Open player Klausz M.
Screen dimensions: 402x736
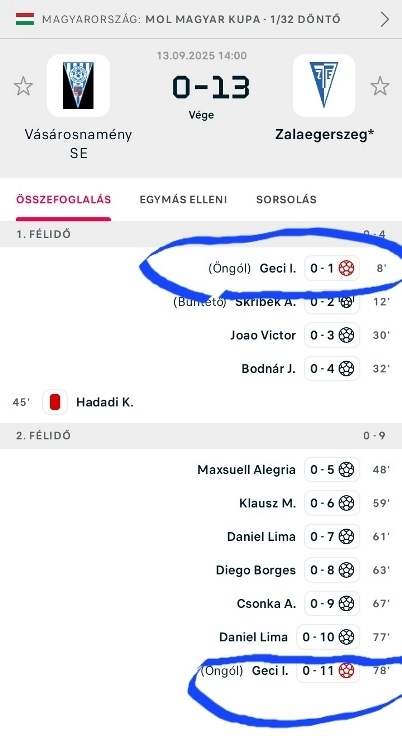(x=267, y=503)
